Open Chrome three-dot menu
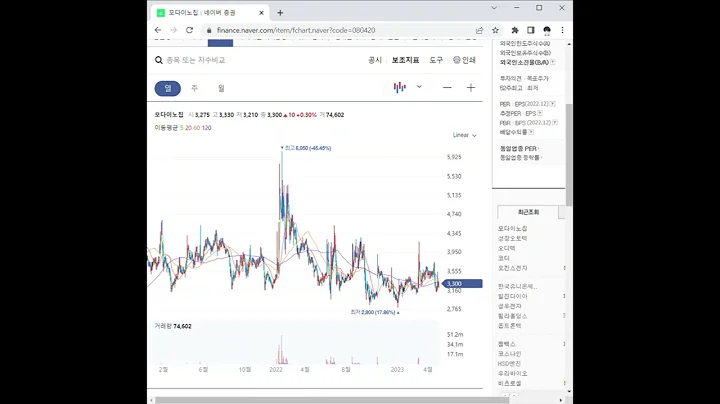The height and width of the screenshot is (404, 720). click(562, 30)
